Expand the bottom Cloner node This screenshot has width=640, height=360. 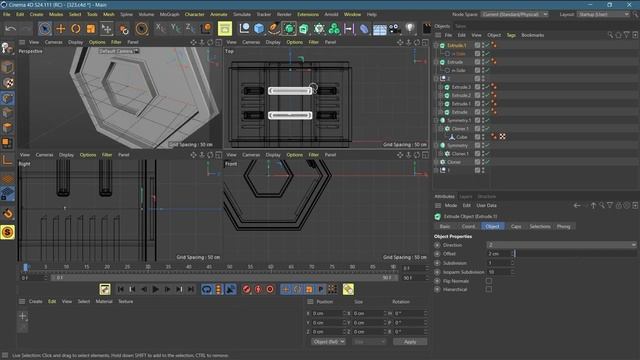click(x=436, y=162)
